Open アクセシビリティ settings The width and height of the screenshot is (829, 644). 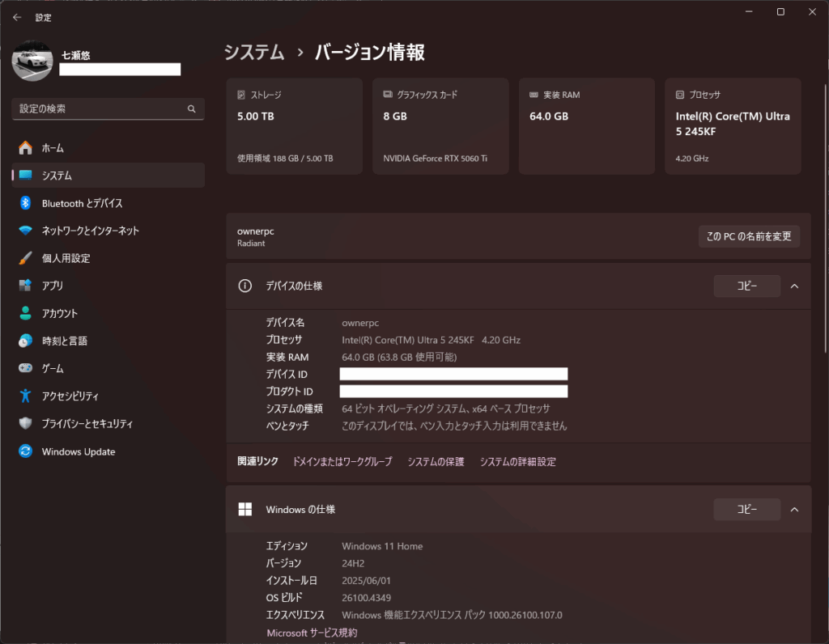[x=108, y=396]
